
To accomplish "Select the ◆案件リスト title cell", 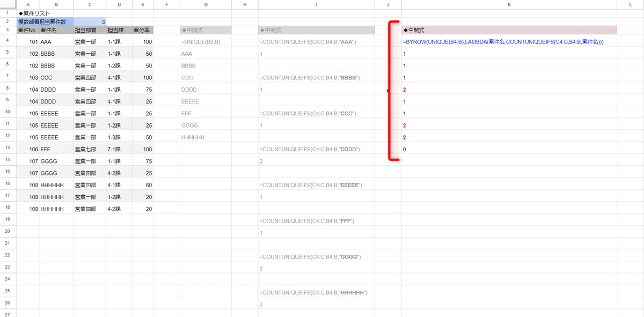I will pos(28,13).
